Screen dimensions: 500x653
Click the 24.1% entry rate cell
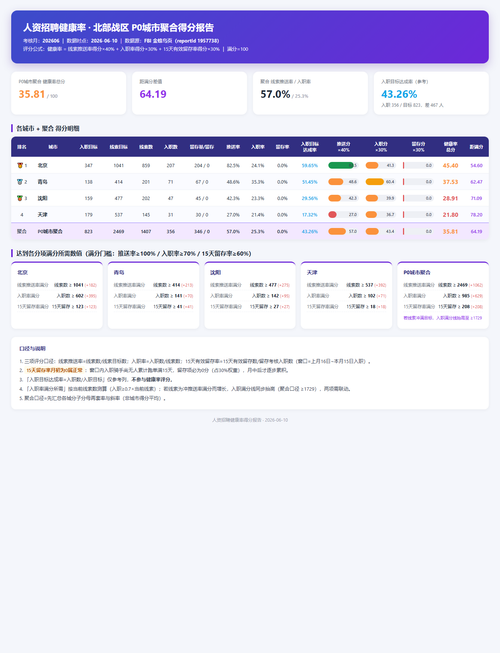(258, 165)
